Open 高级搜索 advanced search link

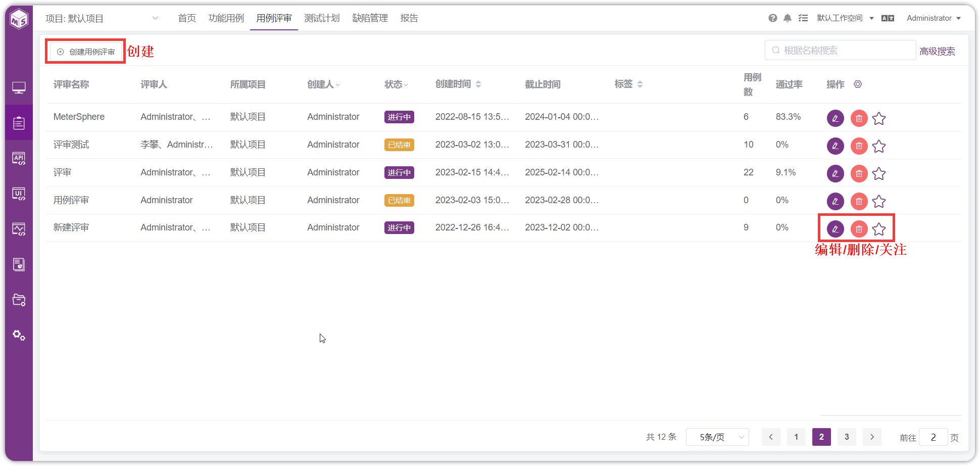[x=937, y=51]
